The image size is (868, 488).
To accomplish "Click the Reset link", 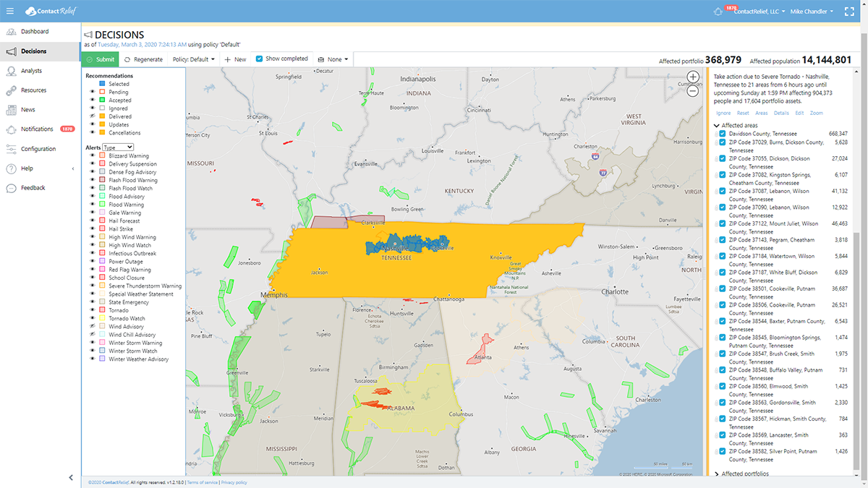I will tap(743, 114).
